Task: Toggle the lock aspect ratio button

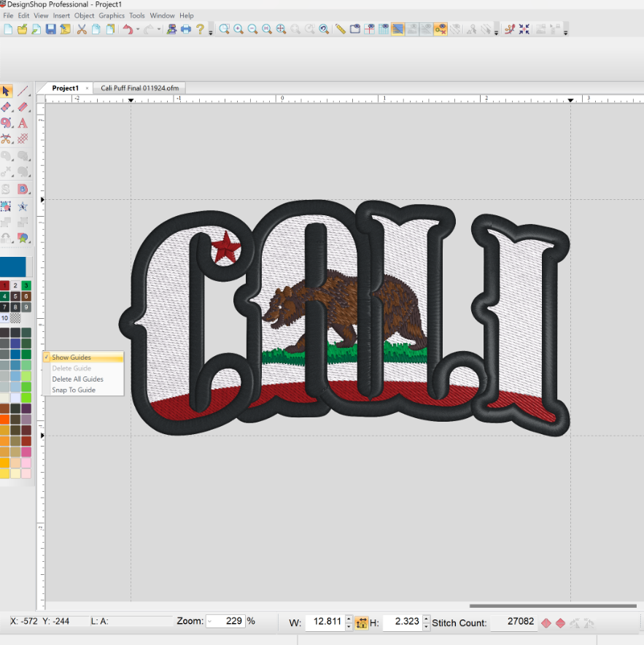Action: pyautogui.click(x=362, y=622)
